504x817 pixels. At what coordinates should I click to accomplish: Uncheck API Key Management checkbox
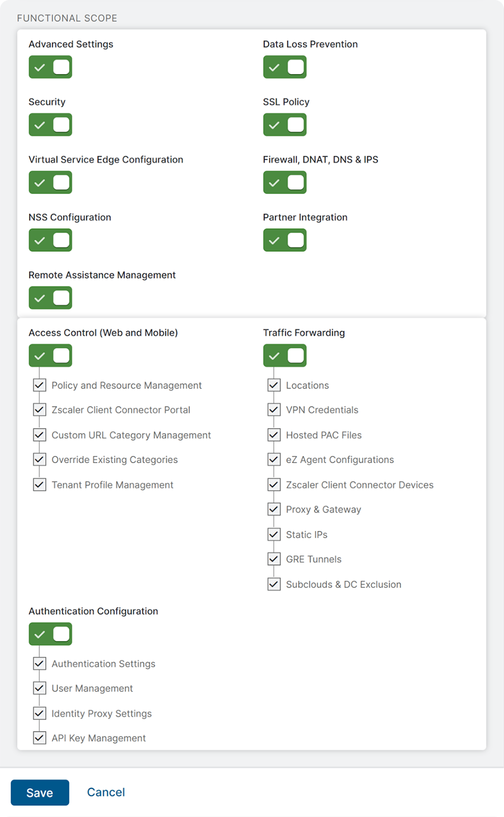tap(40, 738)
